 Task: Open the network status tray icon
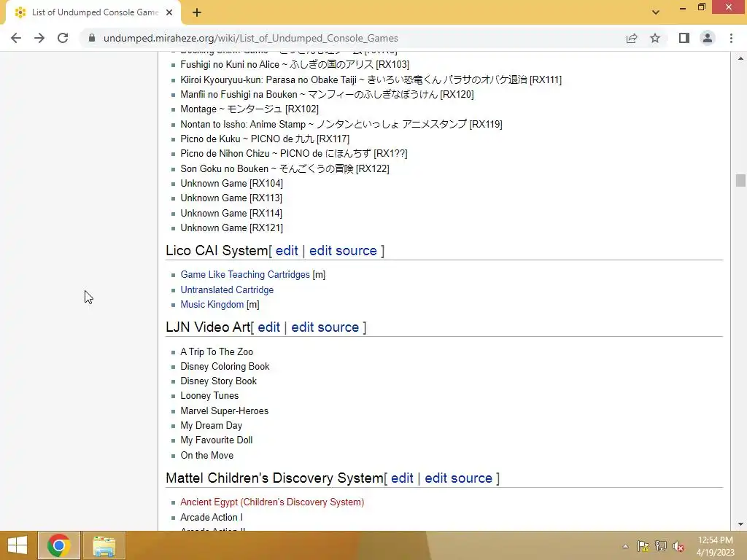[x=661, y=546]
